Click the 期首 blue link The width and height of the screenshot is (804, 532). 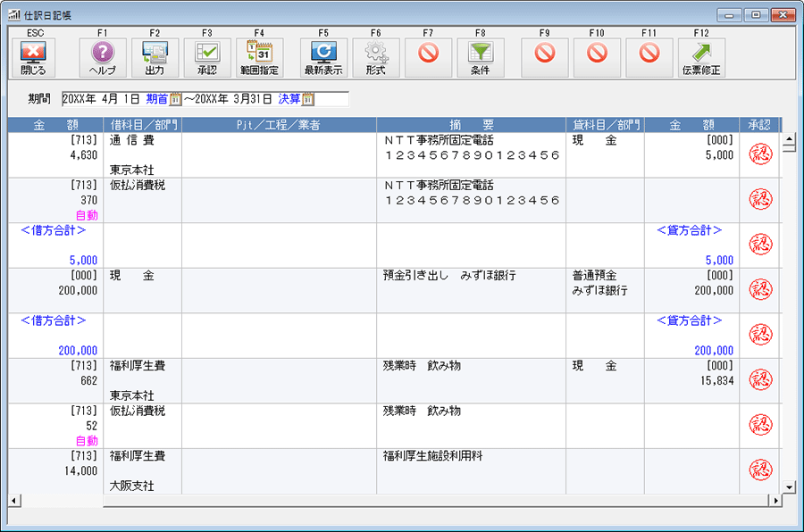[156, 99]
